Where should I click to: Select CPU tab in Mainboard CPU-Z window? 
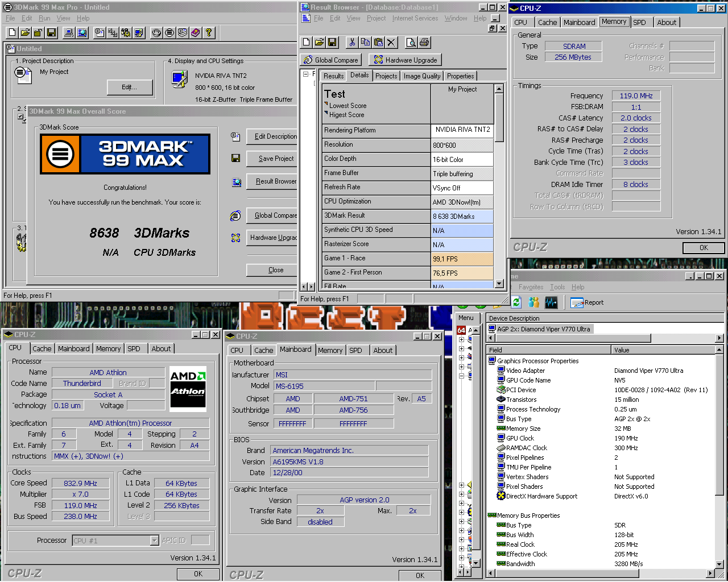[x=237, y=351]
